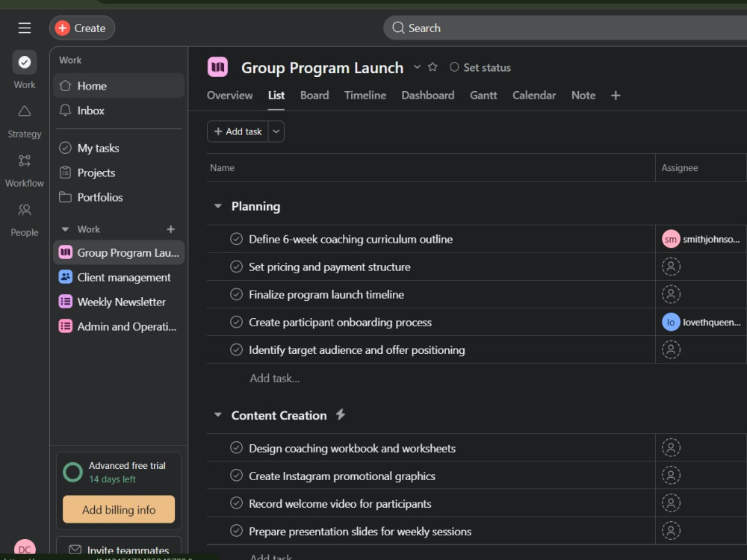Viewport: 747px width, 560px height.
Task: Switch to the Dashboard tab
Action: click(428, 96)
